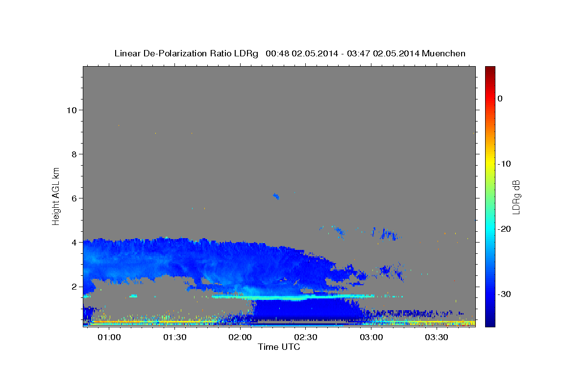
Task: Click the 'Time UTC' axis title
Action: coord(279,347)
